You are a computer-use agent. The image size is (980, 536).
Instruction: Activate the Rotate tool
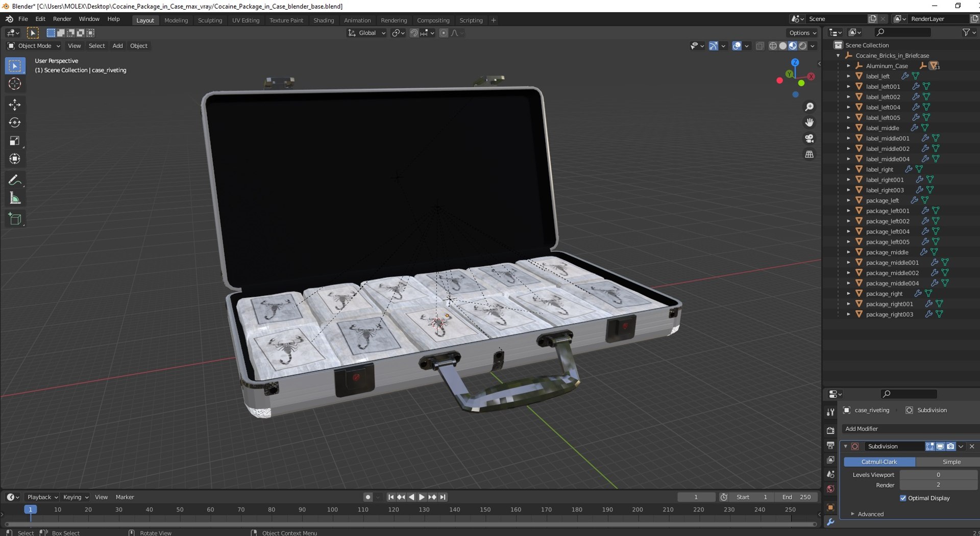pyautogui.click(x=15, y=122)
